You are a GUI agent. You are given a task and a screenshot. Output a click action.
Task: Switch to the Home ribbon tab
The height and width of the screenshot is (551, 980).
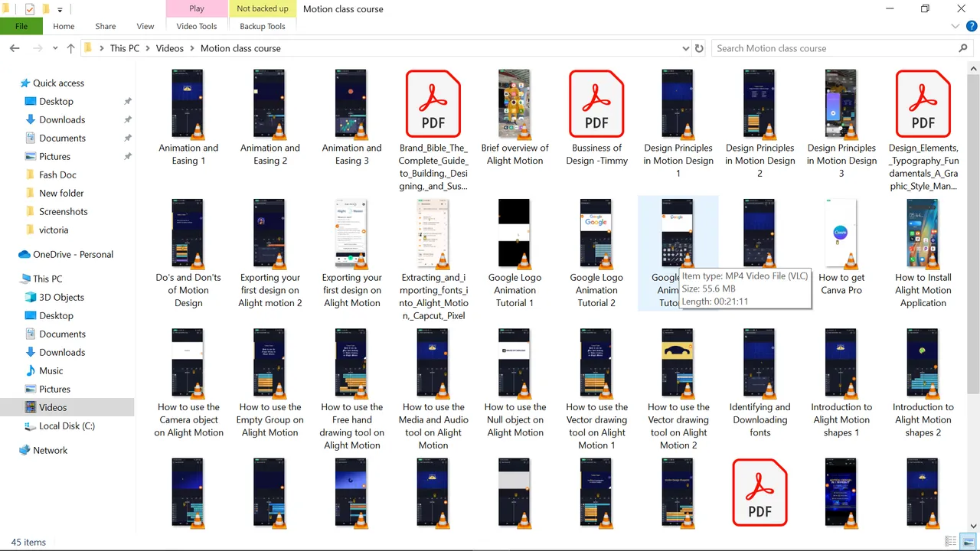[64, 26]
